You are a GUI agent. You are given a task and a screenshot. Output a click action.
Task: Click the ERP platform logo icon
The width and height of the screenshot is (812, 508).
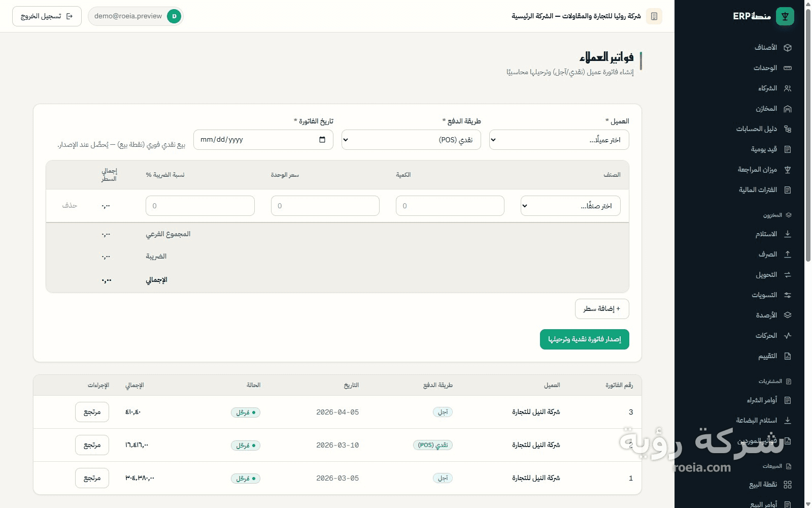(x=785, y=16)
